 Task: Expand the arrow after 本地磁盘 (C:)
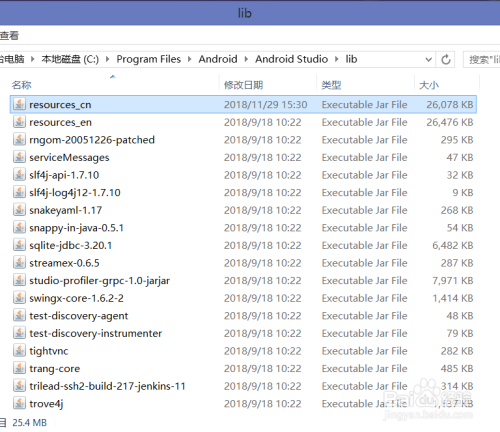point(107,59)
